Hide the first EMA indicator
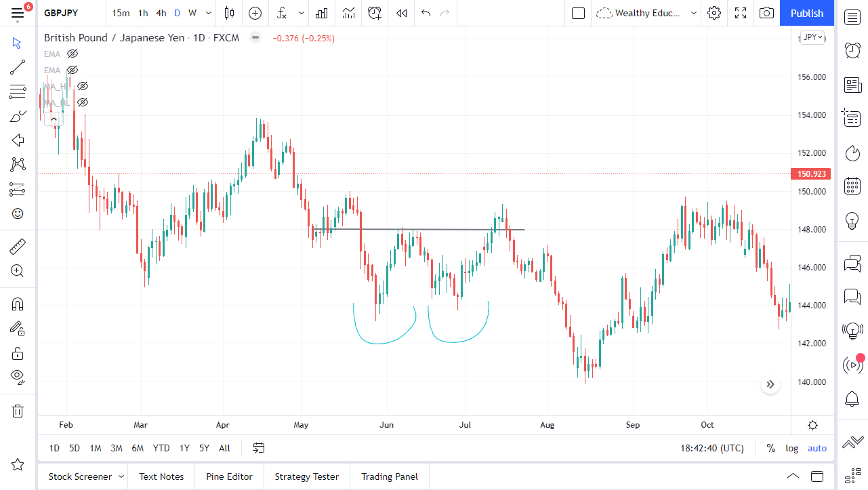The width and height of the screenshot is (868, 490). coord(72,54)
